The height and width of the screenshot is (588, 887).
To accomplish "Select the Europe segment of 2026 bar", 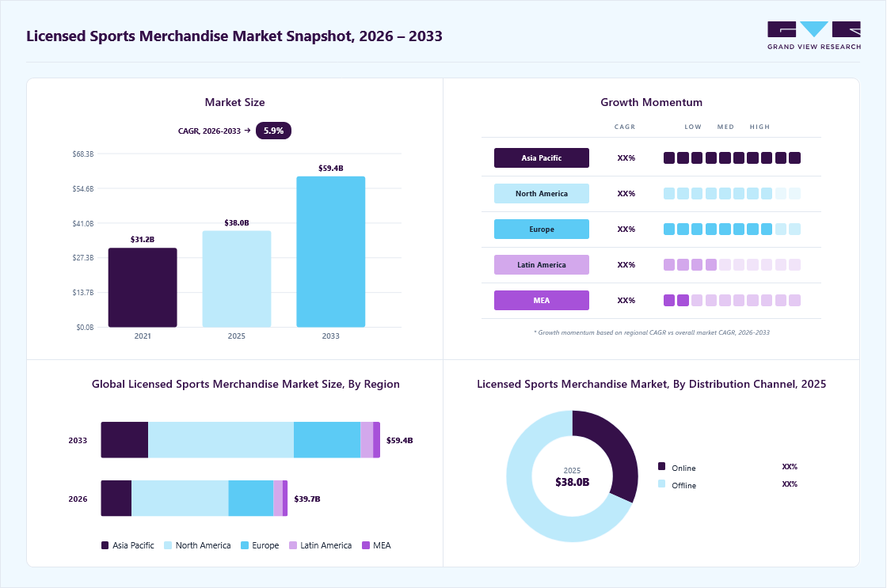I will (x=250, y=498).
